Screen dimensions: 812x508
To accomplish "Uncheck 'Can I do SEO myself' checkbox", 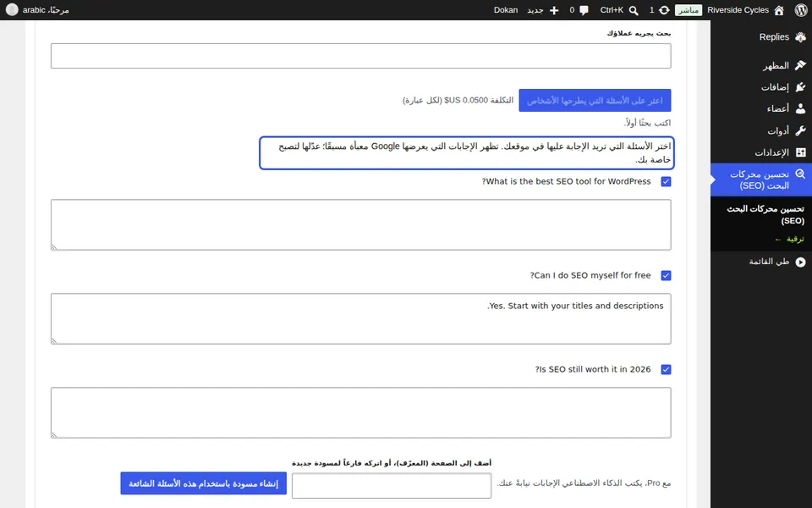I will (x=666, y=275).
